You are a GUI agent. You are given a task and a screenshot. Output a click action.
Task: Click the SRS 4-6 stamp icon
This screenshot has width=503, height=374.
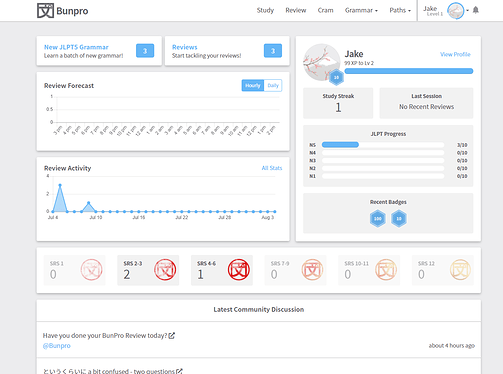[239, 270]
